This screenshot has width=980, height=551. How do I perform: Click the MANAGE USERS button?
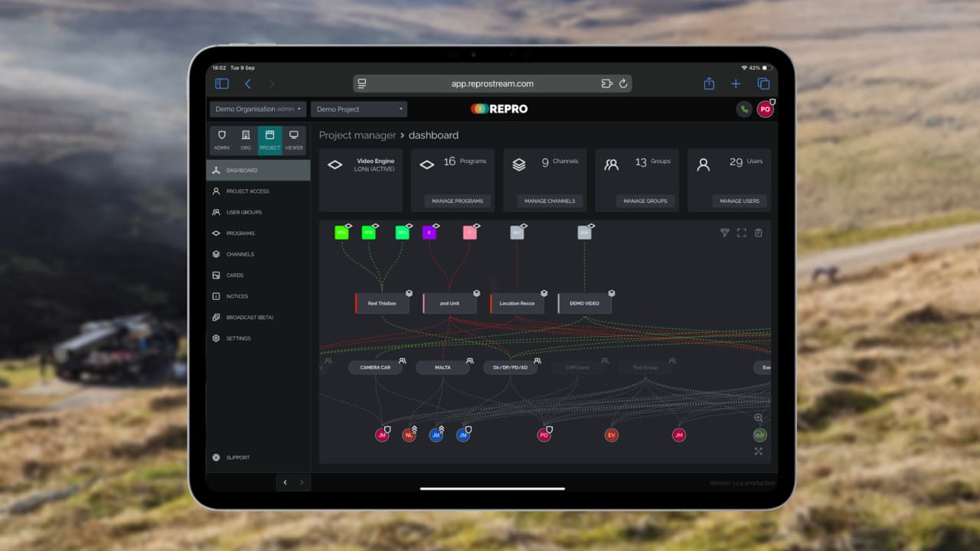point(737,201)
